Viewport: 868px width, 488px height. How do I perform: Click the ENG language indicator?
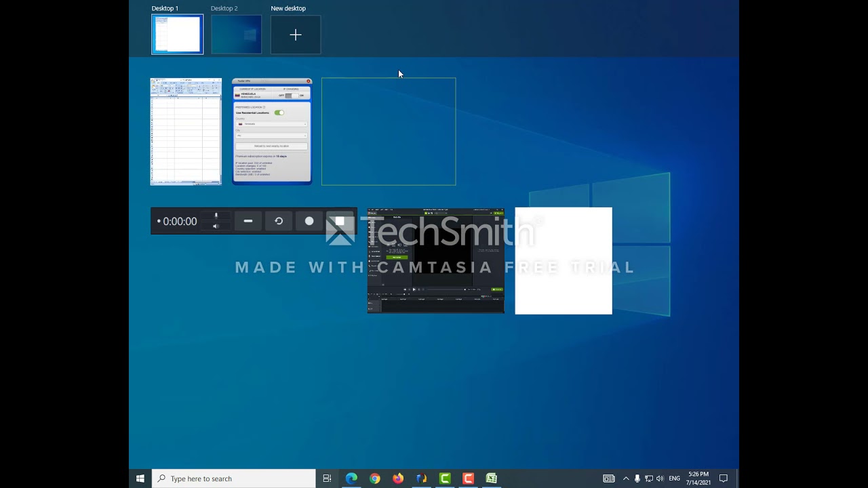(x=674, y=479)
